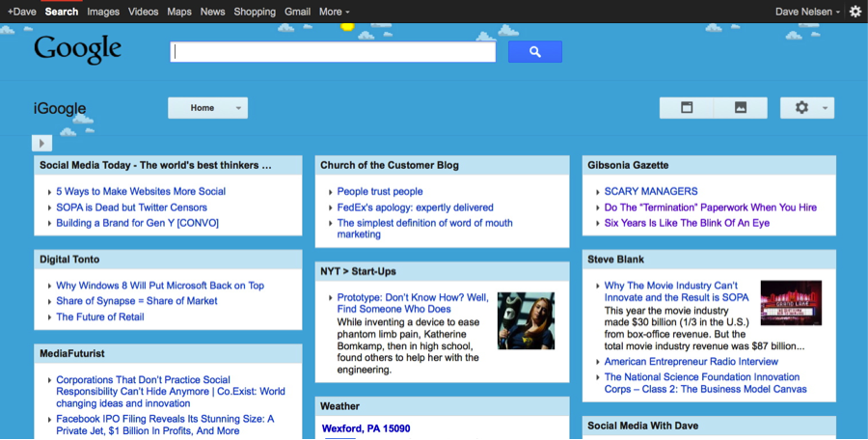Viewport: 868px width, 440px height.
Task: Open 'People trust people' article
Action: (x=380, y=191)
